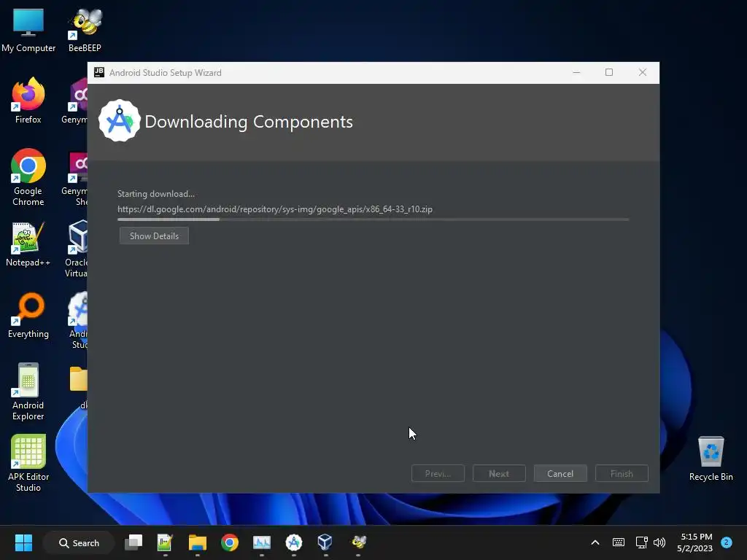Maximize the Setup Wizard window

pyautogui.click(x=609, y=72)
